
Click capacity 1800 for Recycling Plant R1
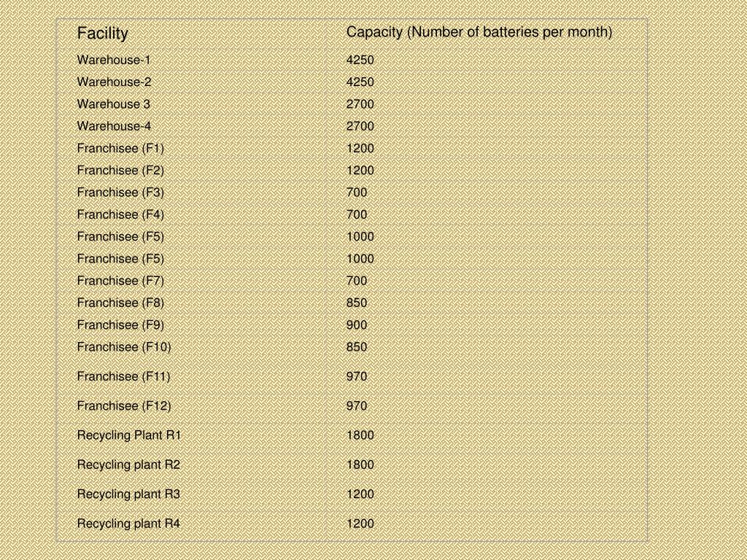pyautogui.click(x=360, y=436)
